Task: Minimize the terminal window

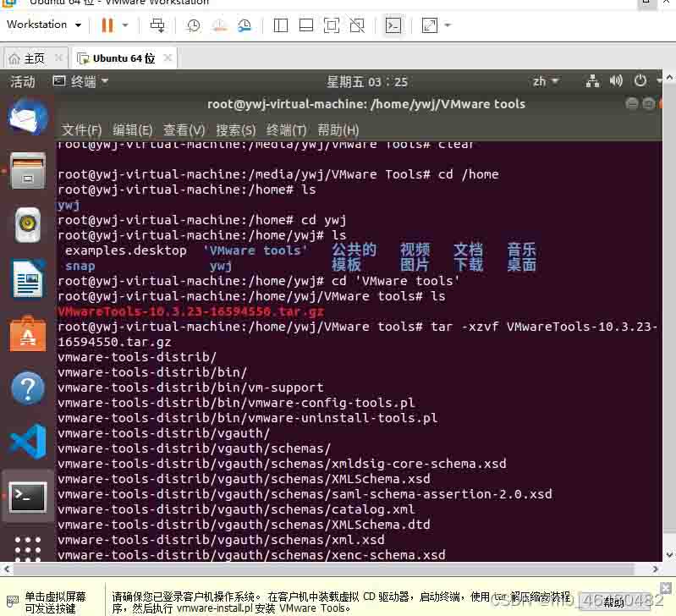Action: click(632, 104)
